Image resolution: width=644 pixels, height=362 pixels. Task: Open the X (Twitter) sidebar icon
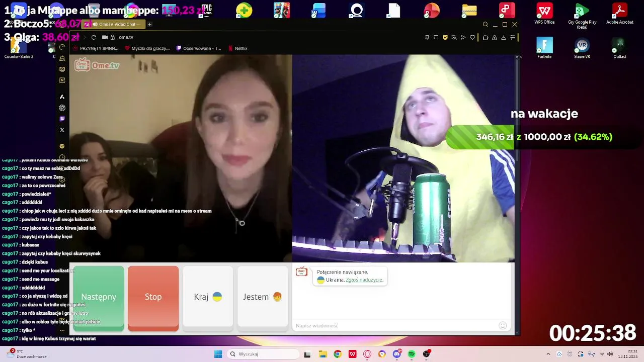tap(62, 130)
